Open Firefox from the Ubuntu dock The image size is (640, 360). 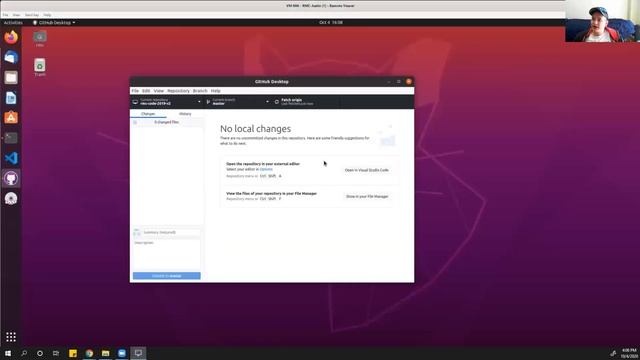[x=11, y=37]
